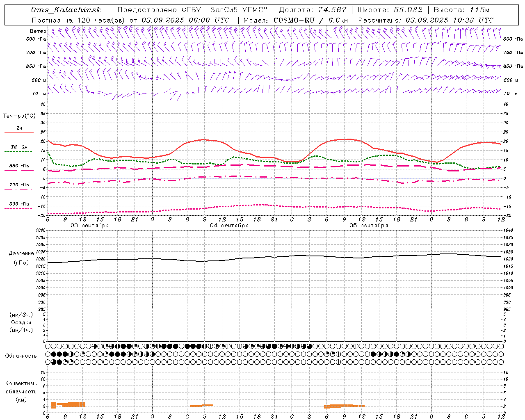Click the '03 сентября' date label
This screenshot has height=420, width=525.
(x=89, y=226)
